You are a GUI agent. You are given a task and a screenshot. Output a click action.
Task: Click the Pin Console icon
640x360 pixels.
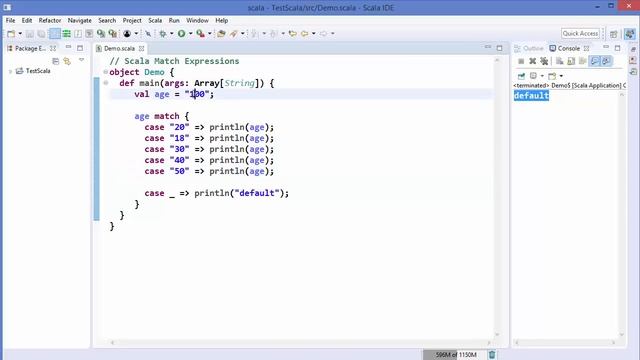click(x=521, y=76)
